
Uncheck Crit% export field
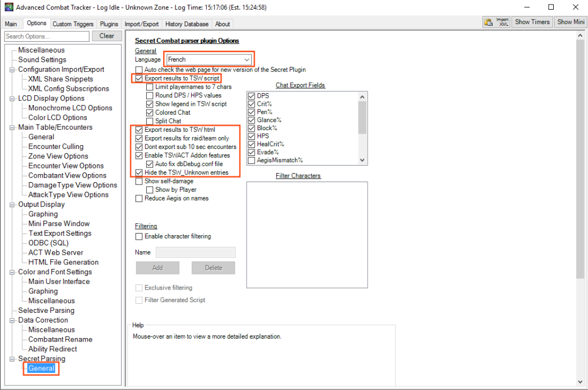[251, 104]
